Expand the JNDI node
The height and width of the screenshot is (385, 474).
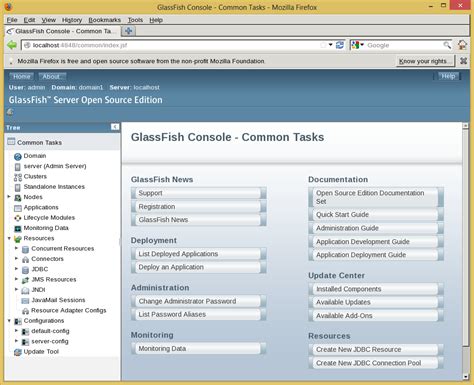[16, 289]
